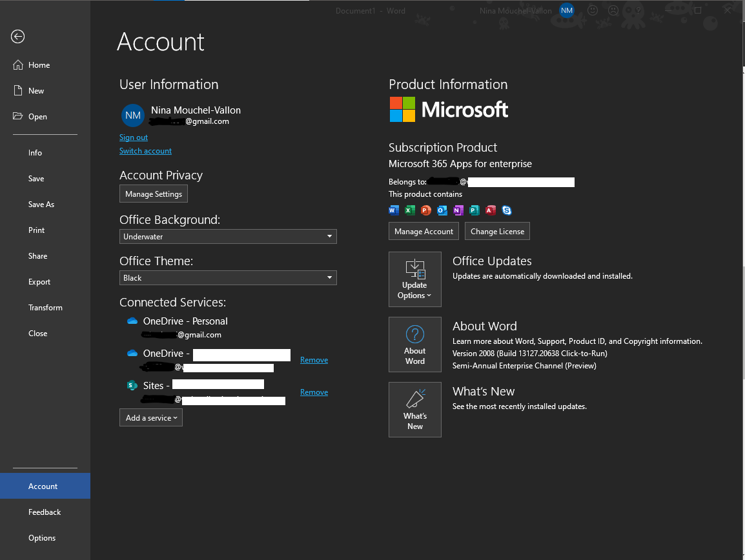Image resolution: width=745 pixels, height=560 pixels.
Task: Click the OneDrive - Personal cloud icon
Action: [x=132, y=321]
